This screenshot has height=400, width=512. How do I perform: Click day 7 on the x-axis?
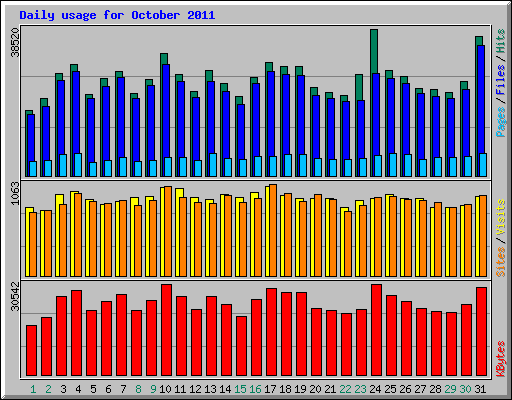(123, 389)
